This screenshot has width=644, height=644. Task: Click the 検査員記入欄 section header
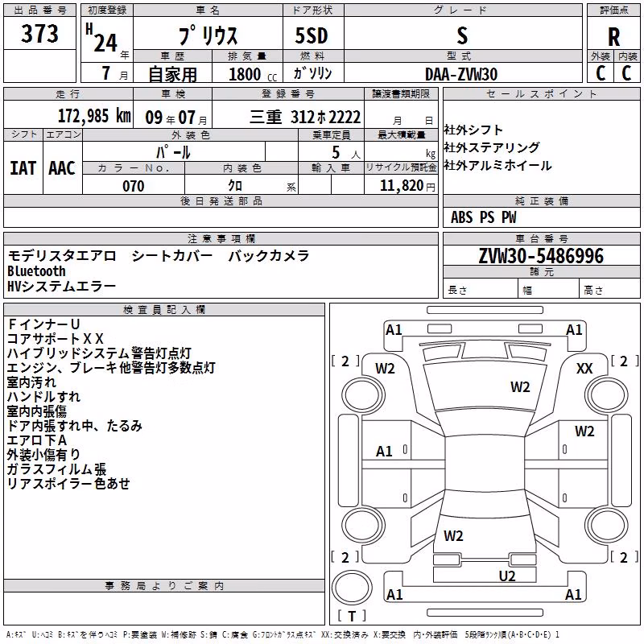(164, 310)
